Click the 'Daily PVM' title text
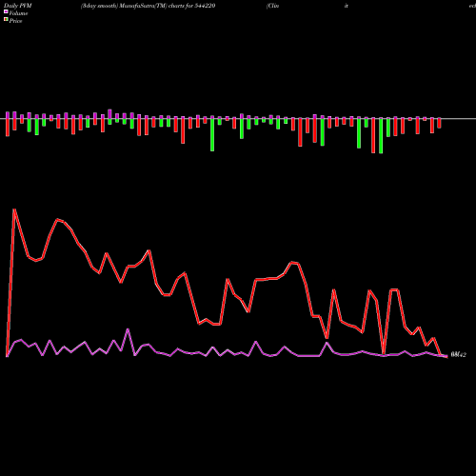476x476 pixels. point(18,6)
